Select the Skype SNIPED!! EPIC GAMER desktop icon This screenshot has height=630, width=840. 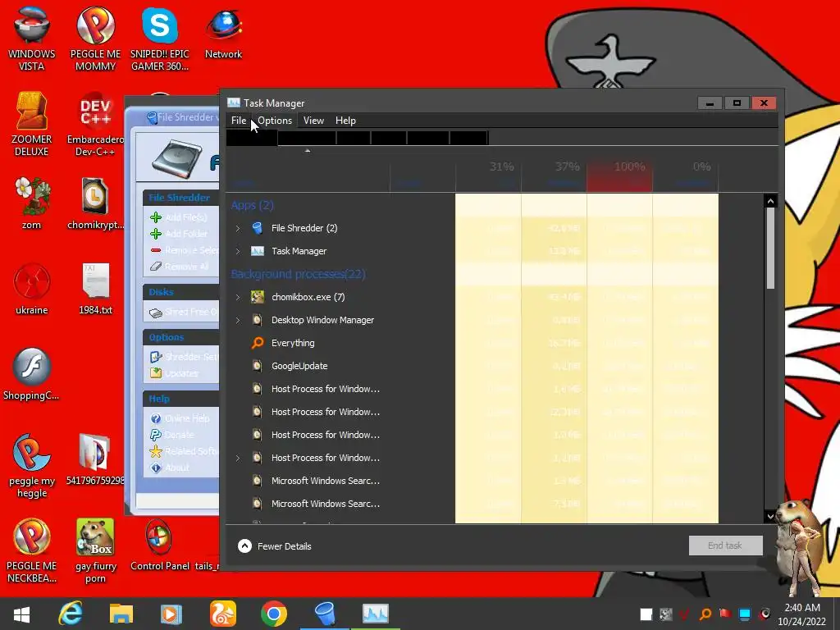tap(160, 39)
